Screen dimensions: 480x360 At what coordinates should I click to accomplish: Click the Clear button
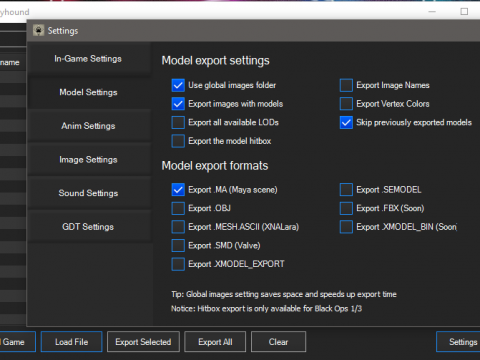(x=278, y=342)
